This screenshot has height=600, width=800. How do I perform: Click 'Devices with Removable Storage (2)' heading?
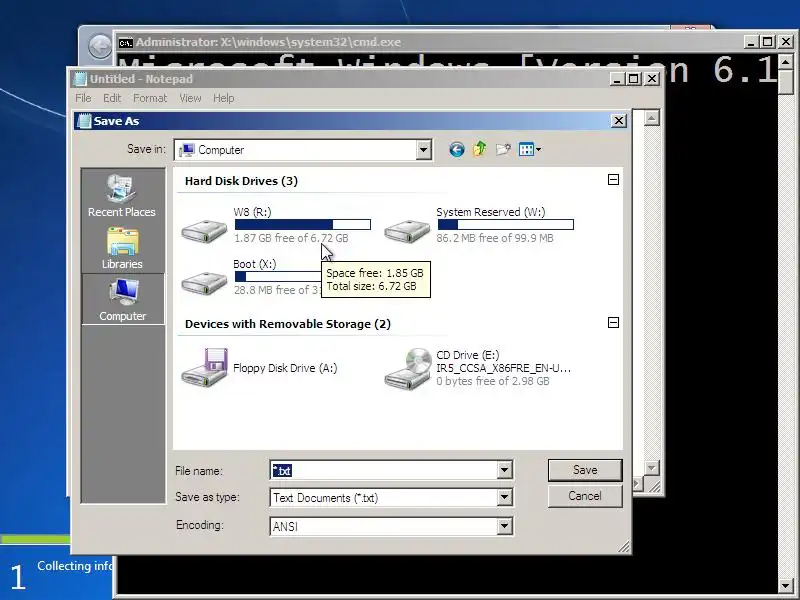pyautogui.click(x=288, y=324)
